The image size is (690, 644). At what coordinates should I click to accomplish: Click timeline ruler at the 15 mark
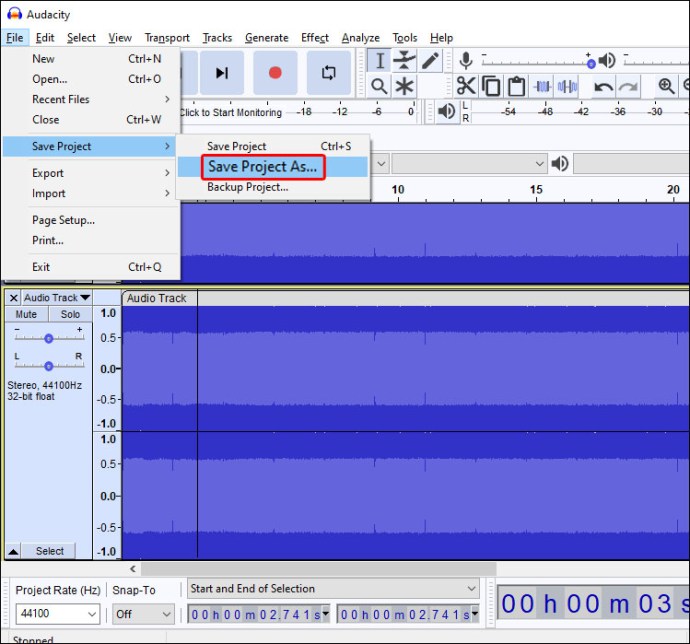click(536, 190)
